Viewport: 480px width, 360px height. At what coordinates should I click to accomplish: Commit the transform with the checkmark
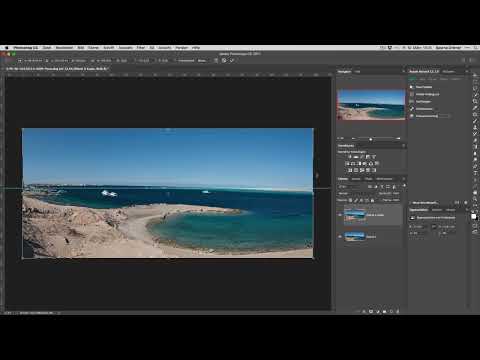(x=232, y=60)
